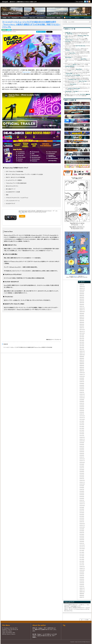Click the Hatena bookmark share button
The width and height of the screenshot is (92, 644).
click(x=41, y=32)
